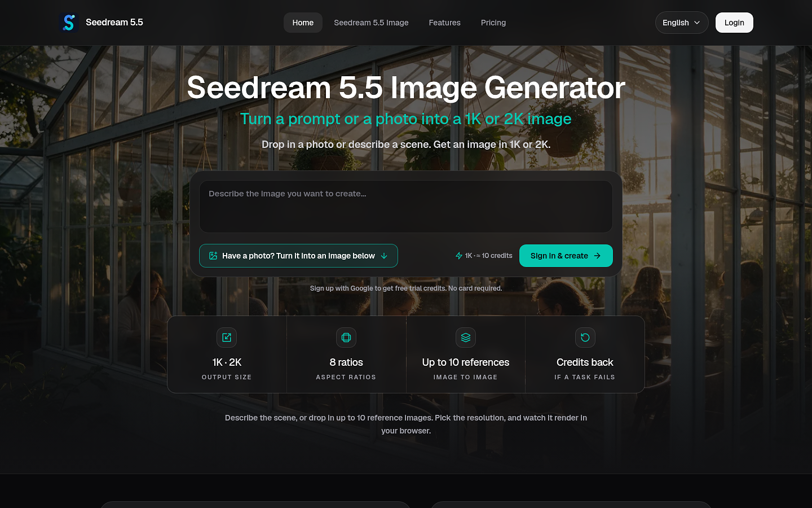812x508 pixels.
Task: Click the Seedream S logo icon
Action: click(x=69, y=23)
